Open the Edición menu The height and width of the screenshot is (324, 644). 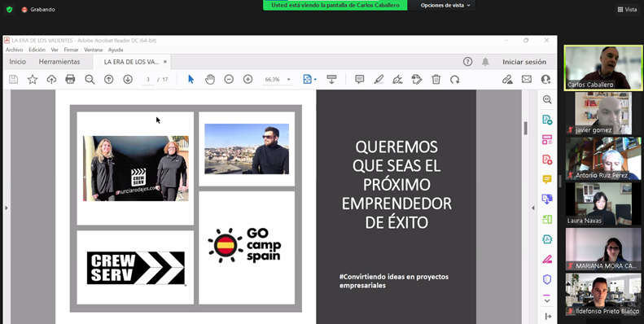(x=37, y=50)
